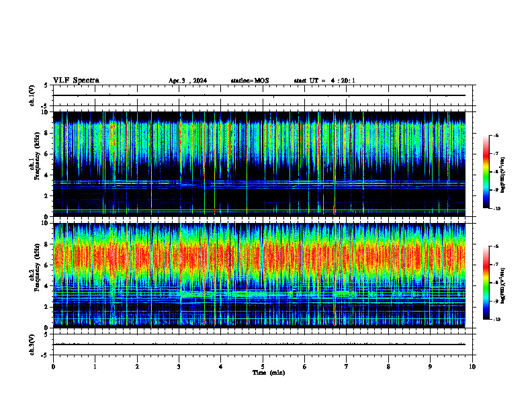Click the ch.2 color bar "-6" label
The height and width of the screenshot is (411, 532).
(496, 246)
